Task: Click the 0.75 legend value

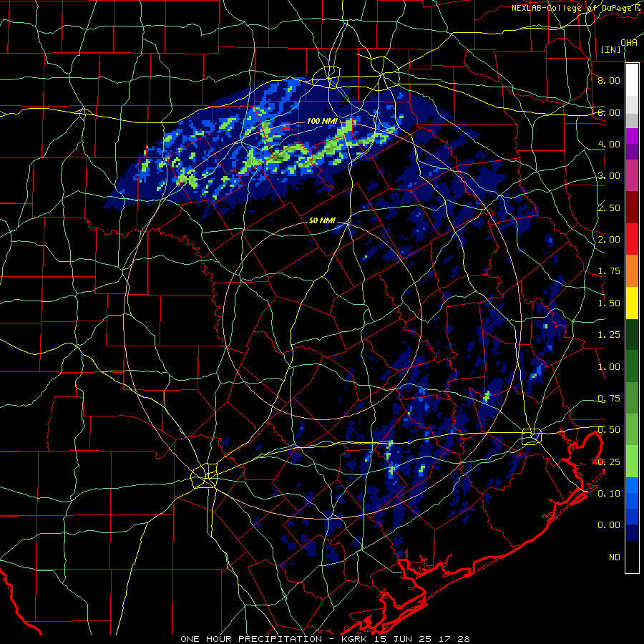Action: tap(609, 399)
